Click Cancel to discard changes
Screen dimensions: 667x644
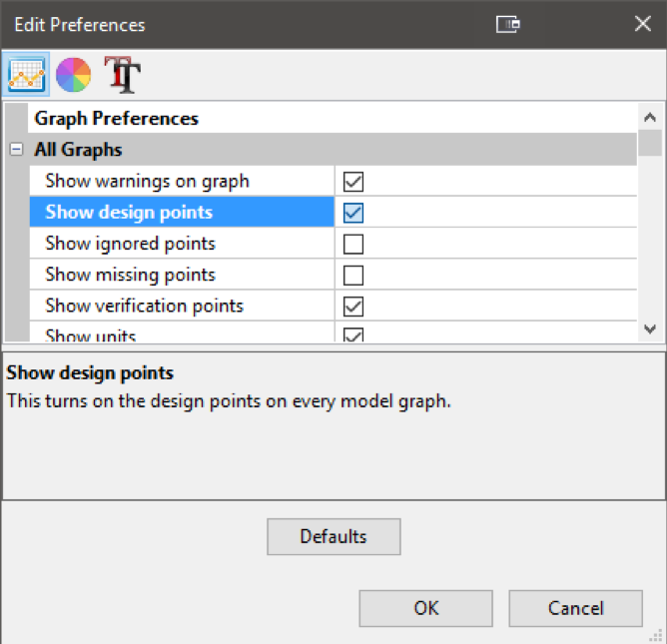pyautogui.click(x=575, y=608)
